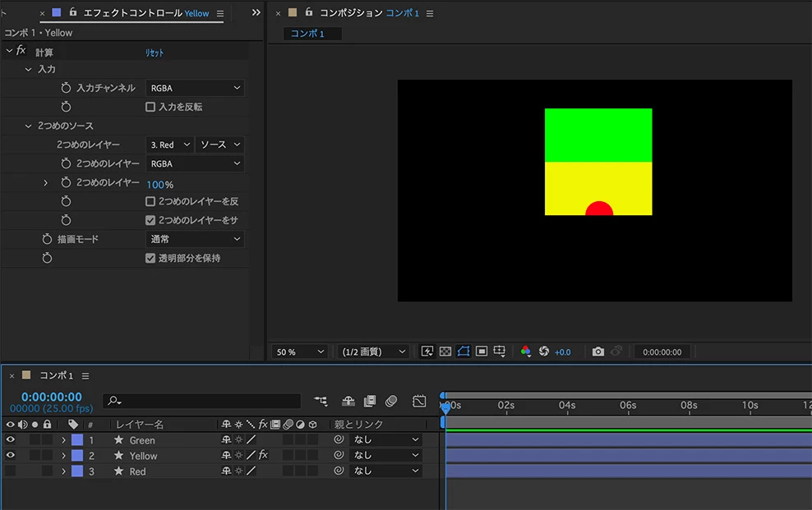Open the channel display RGB icon
This screenshot has width=812, height=510.
(526, 351)
